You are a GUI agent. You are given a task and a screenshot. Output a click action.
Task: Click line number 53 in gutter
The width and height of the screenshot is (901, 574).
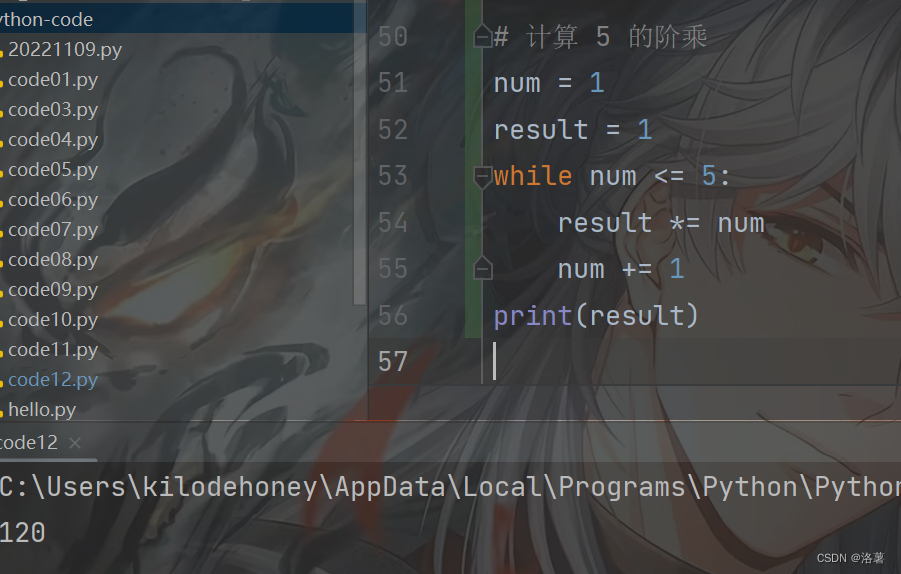(393, 176)
